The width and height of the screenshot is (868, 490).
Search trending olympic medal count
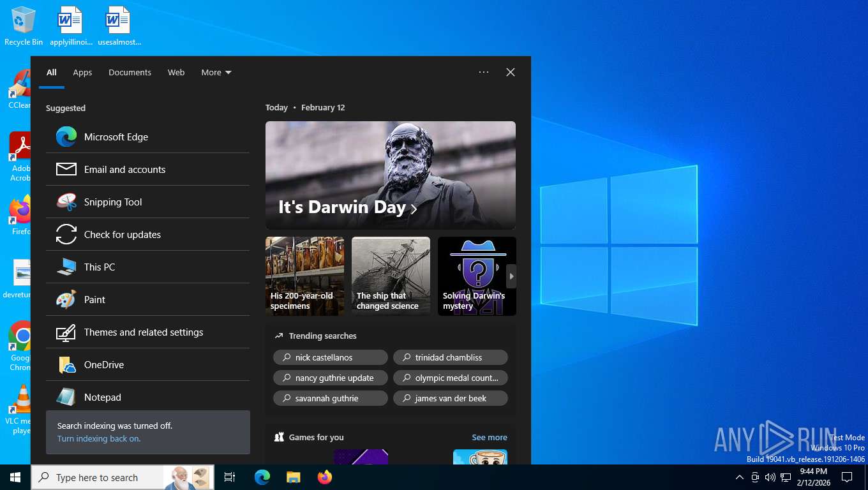(451, 378)
